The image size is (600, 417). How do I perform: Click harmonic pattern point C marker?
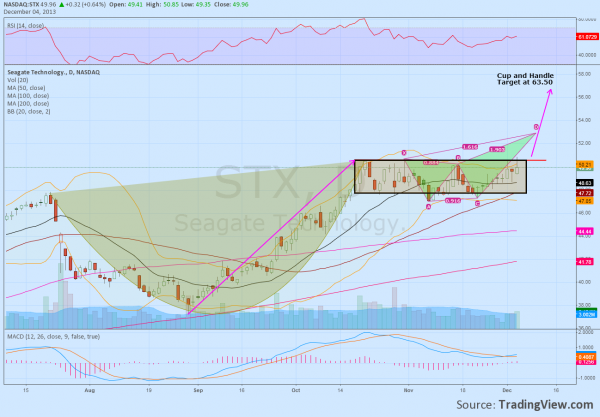[477, 204]
